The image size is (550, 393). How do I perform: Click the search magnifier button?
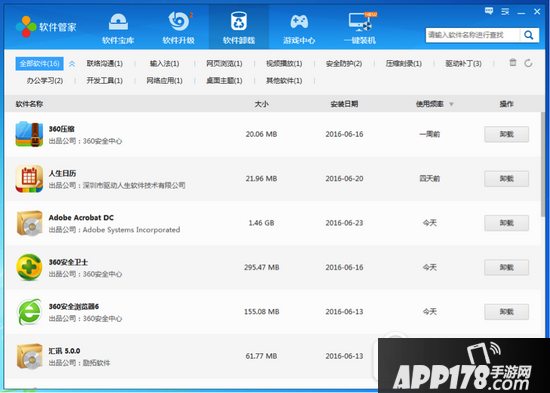click(x=529, y=35)
